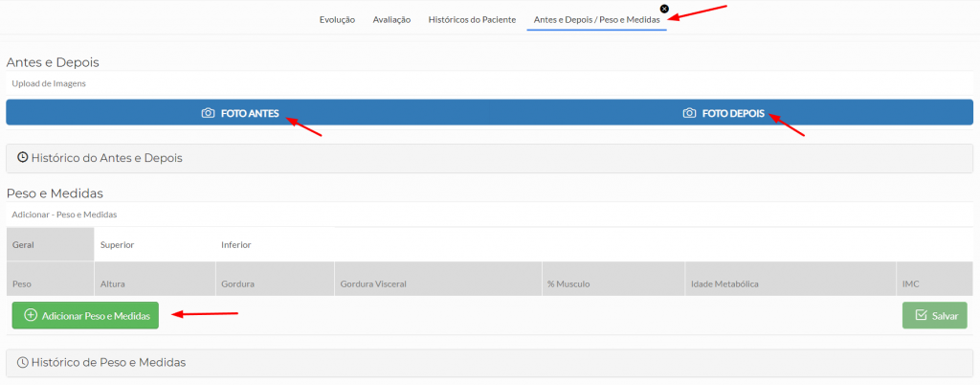Click the camera icon beside Foto Antes
This screenshot has height=385, width=980.
[208, 113]
